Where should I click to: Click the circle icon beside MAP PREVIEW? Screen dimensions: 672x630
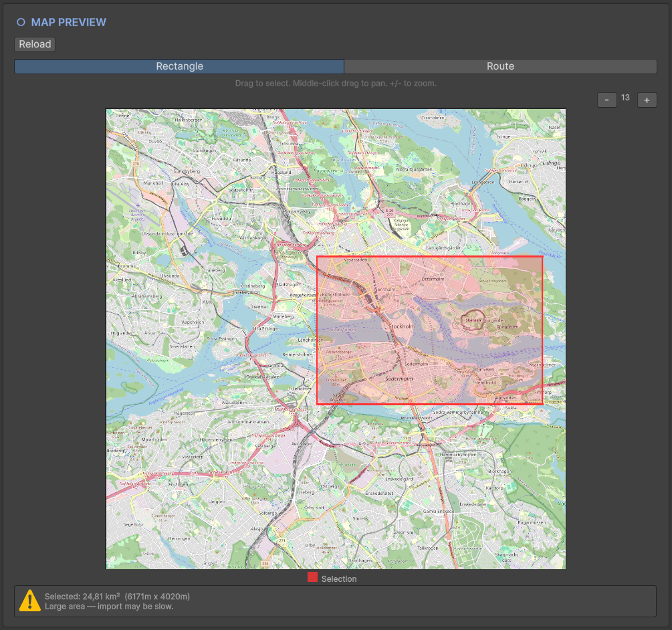(21, 21)
